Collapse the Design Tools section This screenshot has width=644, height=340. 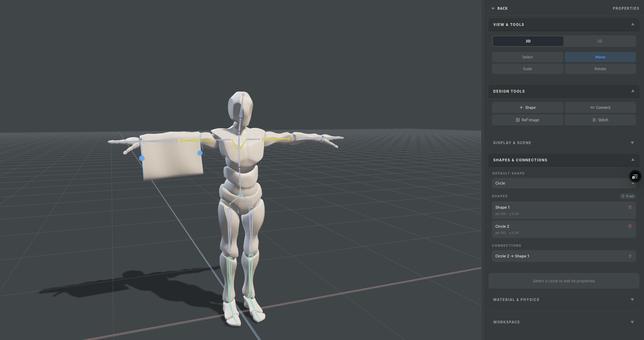(563, 91)
